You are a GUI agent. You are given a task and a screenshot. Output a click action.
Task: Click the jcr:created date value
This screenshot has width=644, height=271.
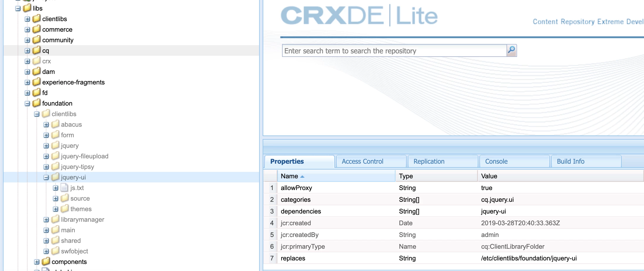click(520, 223)
